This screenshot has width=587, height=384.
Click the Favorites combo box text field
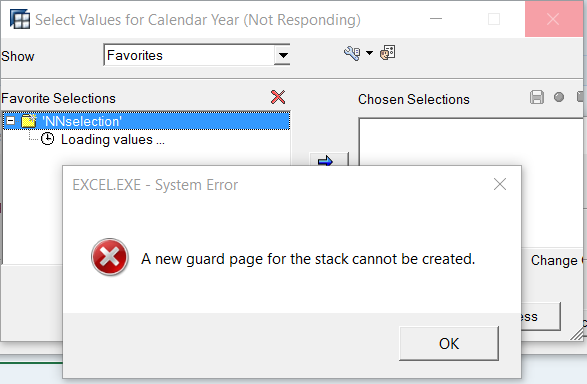189,55
